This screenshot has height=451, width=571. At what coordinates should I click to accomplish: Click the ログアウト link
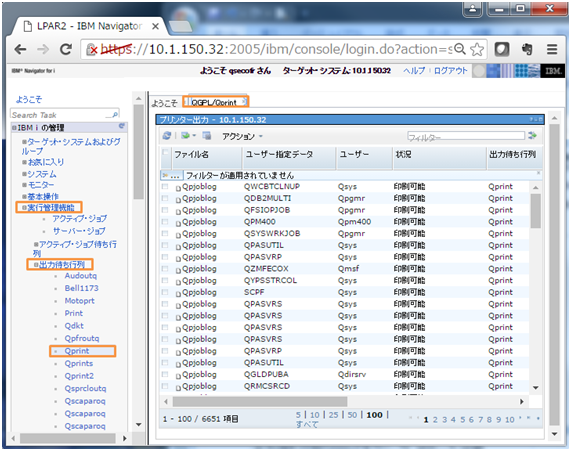click(450, 71)
